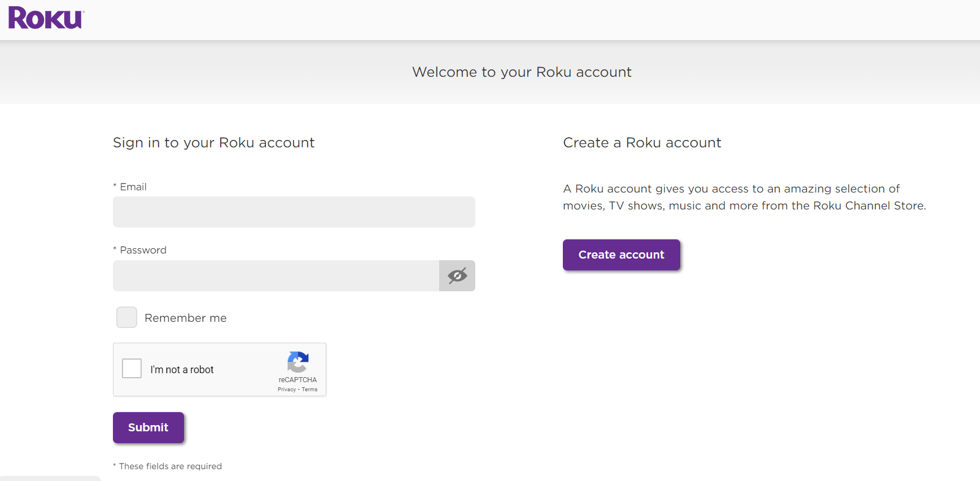Click the Roku logo

(x=46, y=18)
